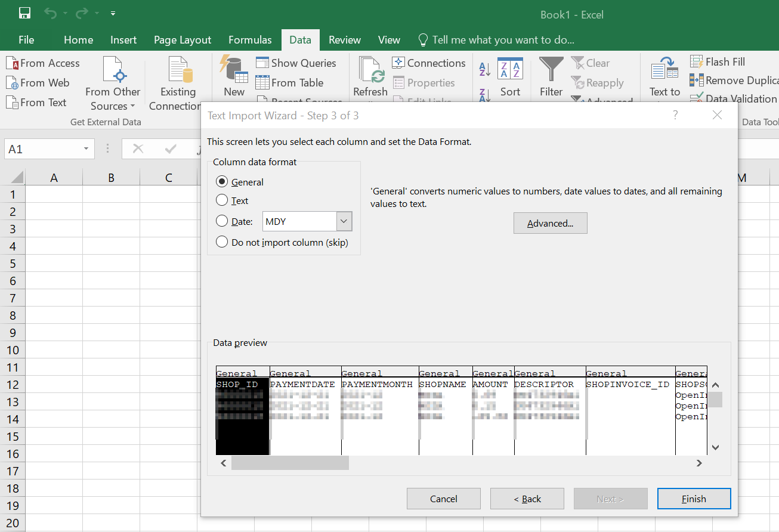779x532 pixels.
Task: Select the General column data format
Action: (x=222, y=182)
